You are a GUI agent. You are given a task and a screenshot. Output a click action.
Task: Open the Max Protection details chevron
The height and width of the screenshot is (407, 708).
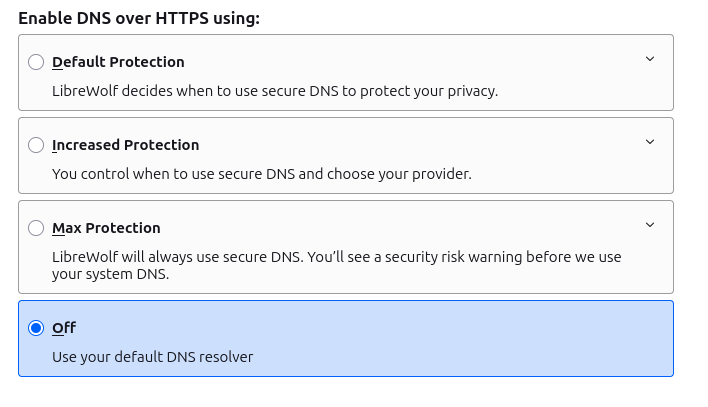click(650, 225)
